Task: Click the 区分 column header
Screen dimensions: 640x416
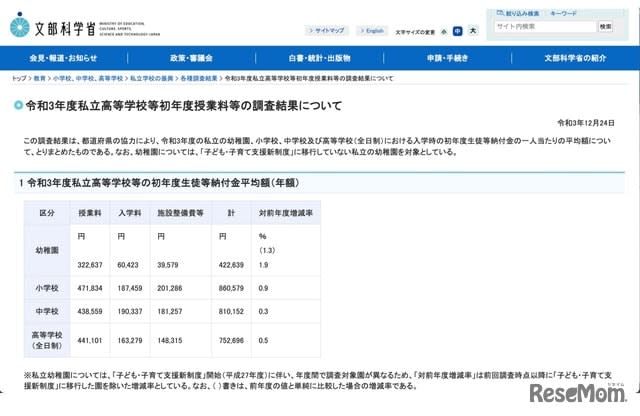Action: click(x=47, y=213)
